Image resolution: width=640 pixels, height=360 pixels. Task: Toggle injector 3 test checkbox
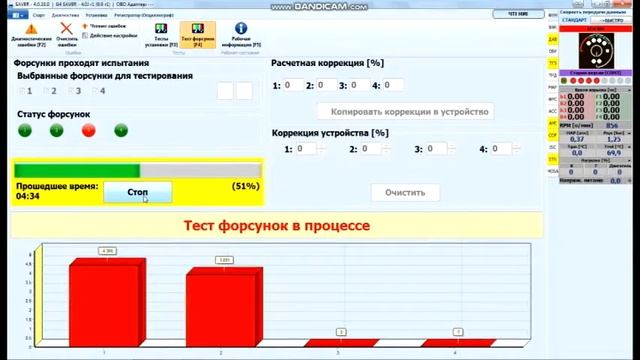(x=71, y=91)
